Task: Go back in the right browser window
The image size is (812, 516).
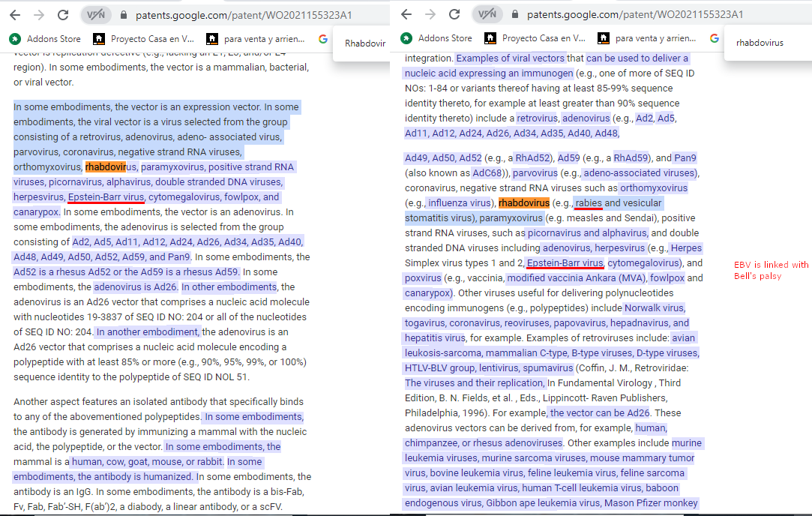Action: pyautogui.click(x=406, y=14)
